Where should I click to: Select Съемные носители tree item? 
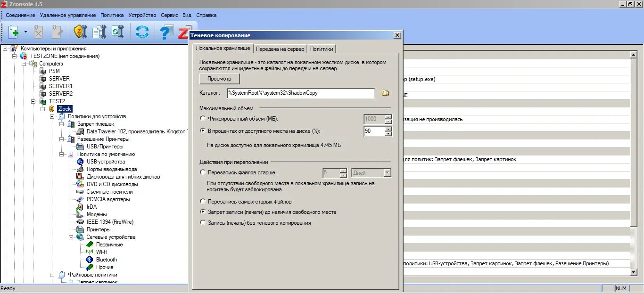pyautogui.click(x=109, y=192)
